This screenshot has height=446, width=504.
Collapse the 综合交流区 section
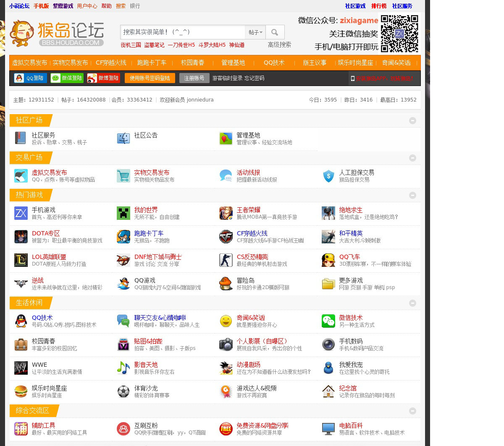(412, 411)
